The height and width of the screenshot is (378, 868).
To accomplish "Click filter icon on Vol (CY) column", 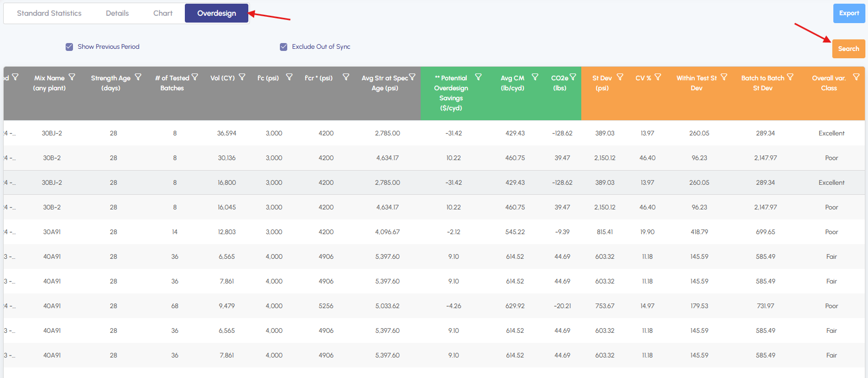I will pos(242,77).
